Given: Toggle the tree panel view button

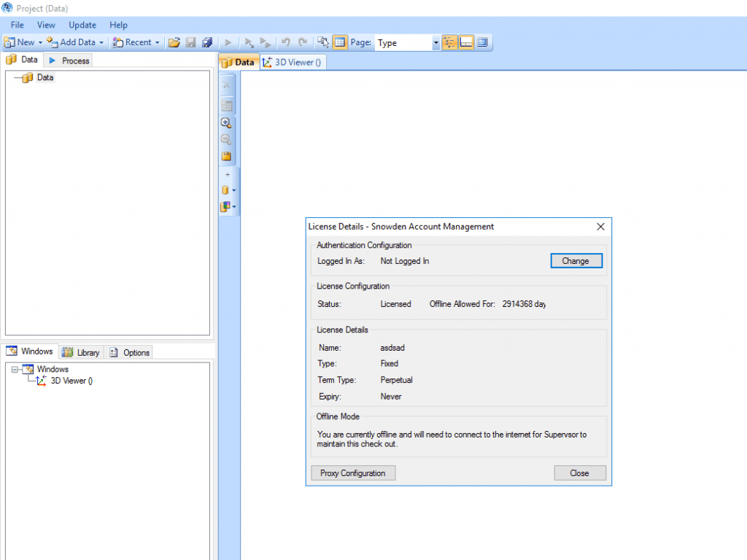Looking at the screenshot, I should (449, 42).
